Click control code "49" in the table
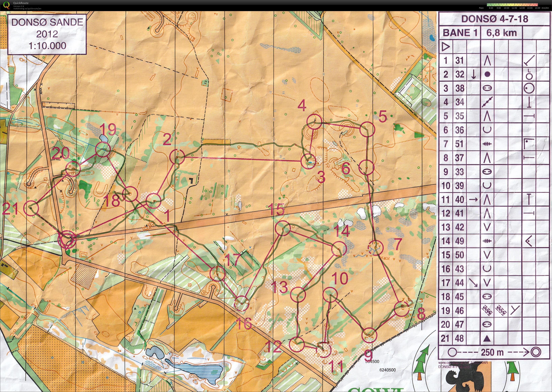 460,241
